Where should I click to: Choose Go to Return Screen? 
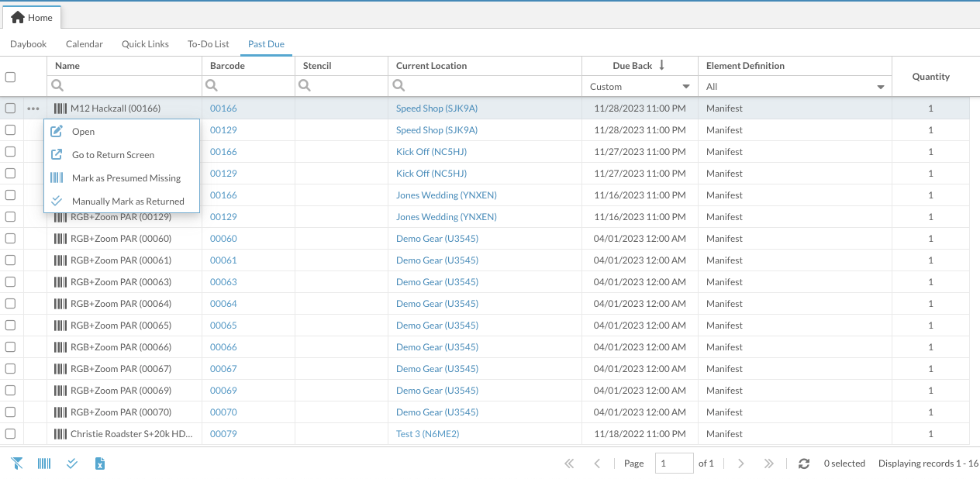coord(122,155)
